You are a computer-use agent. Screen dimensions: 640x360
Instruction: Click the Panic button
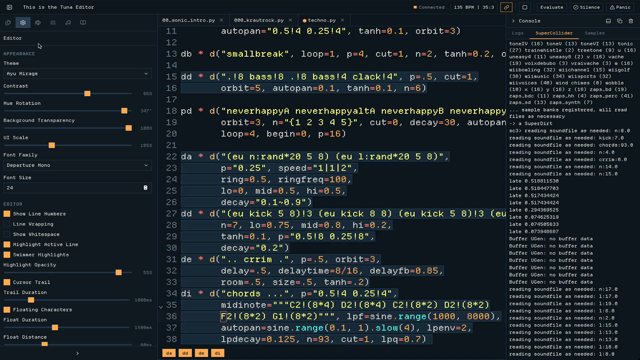coord(620,7)
